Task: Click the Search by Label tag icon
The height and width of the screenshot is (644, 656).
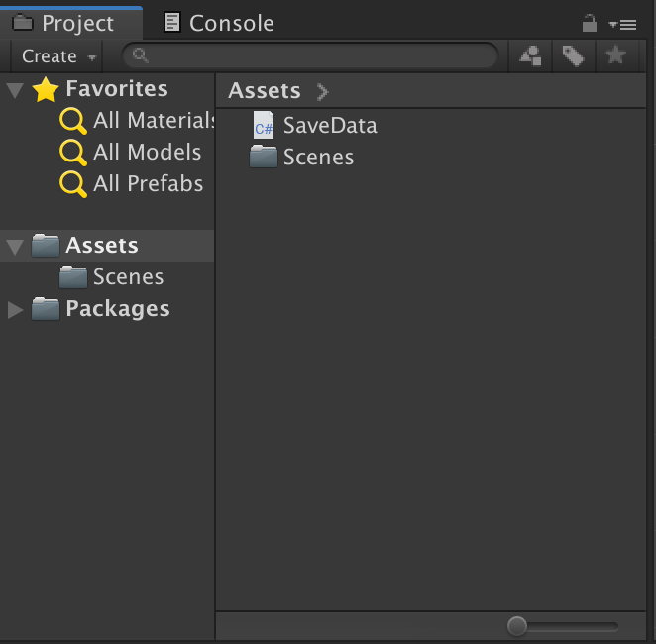Action: (573, 56)
